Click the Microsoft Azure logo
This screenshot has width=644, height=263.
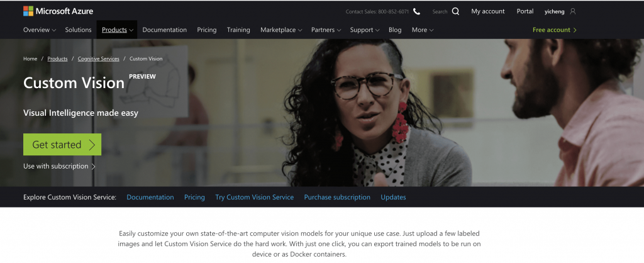[58, 11]
